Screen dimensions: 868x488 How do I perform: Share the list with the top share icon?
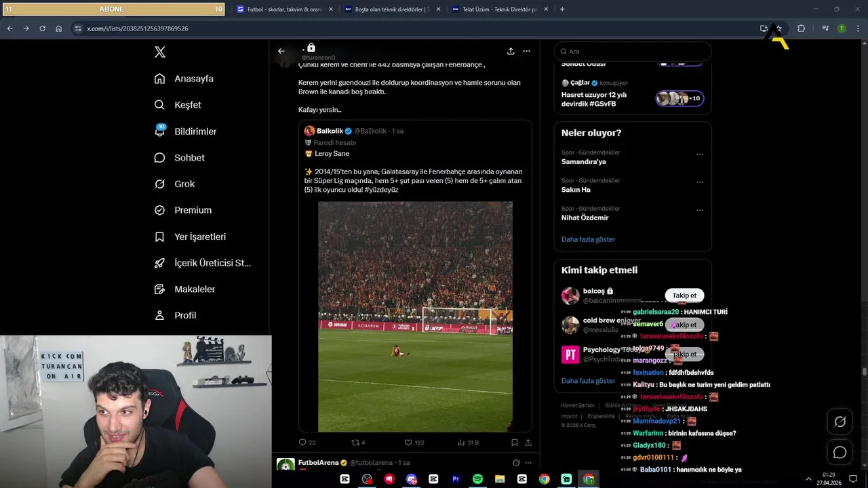pyautogui.click(x=511, y=51)
